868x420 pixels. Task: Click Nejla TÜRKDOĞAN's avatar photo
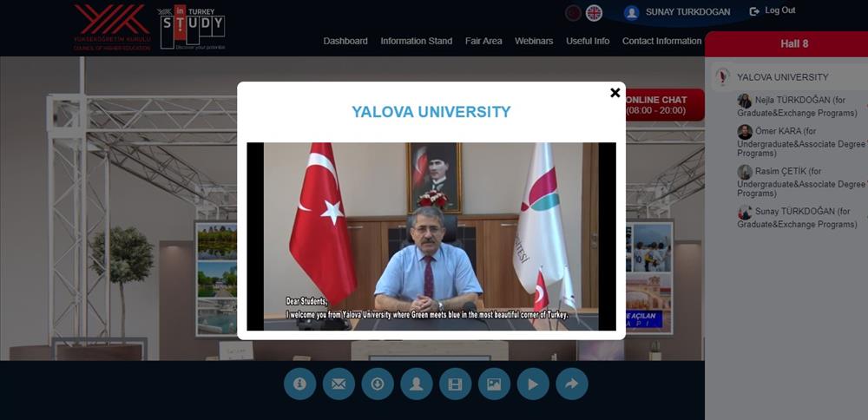745,101
